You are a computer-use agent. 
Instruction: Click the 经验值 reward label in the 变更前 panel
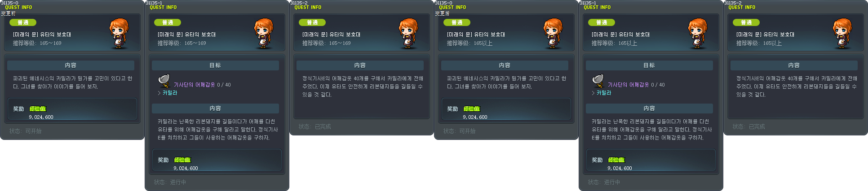[38, 109]
